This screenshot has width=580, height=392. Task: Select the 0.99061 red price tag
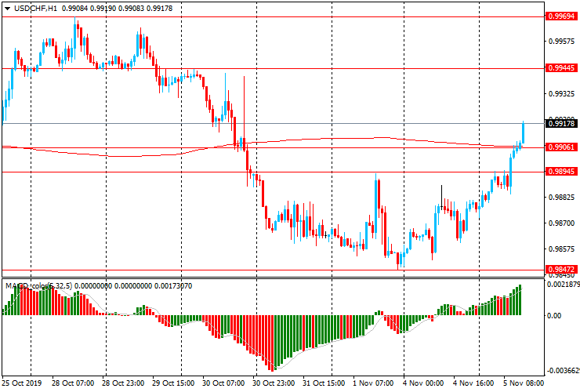pos(562,147)
